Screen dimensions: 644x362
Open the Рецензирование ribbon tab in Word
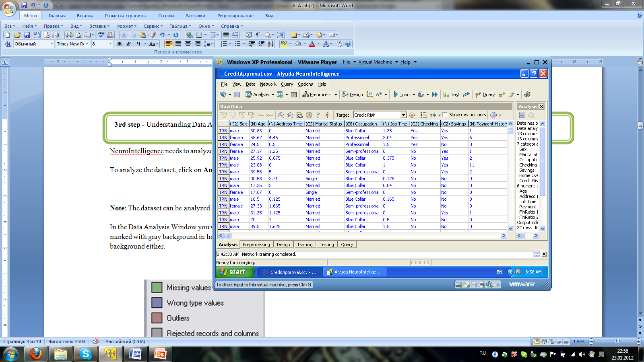(235, 16)
